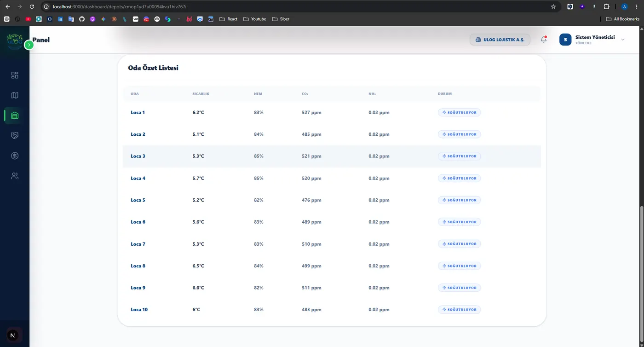Expand the Sistem Yöneticisi user menu chevron
Image resolution: width=644 pixels, height=347 pixels.
pyautogui.click(x=623, y=40)
